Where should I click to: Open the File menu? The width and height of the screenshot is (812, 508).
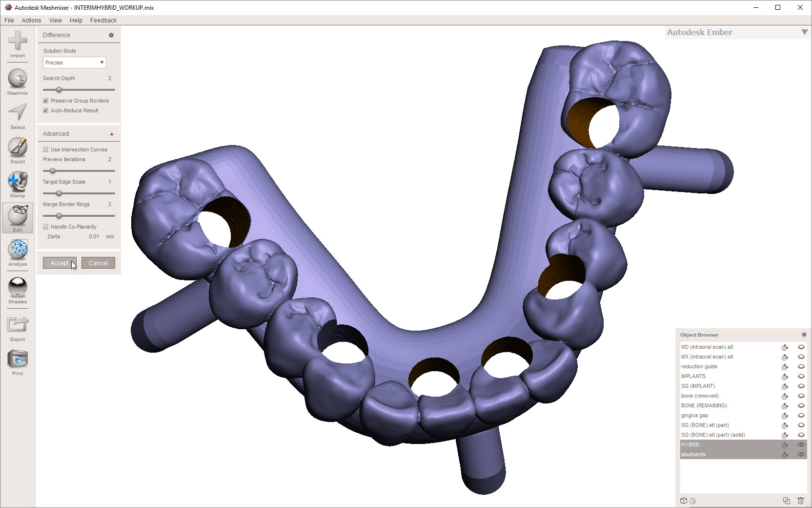(9, 21)
